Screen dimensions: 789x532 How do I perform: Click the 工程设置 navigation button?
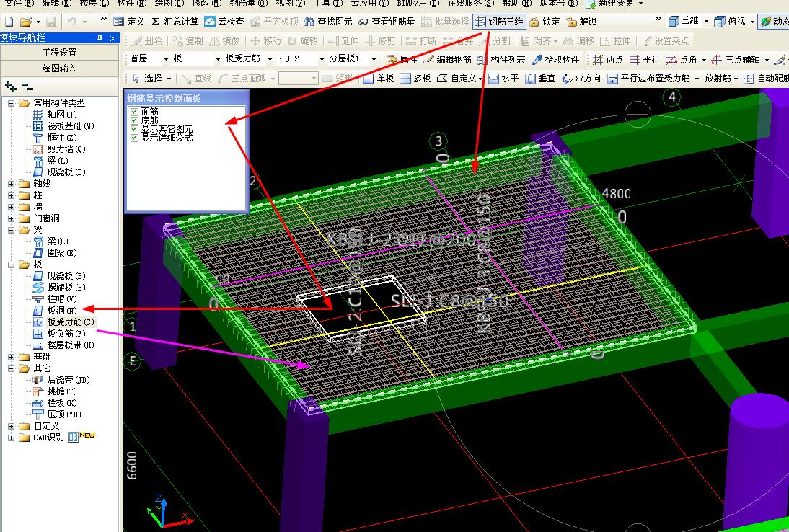pos(59,53)
